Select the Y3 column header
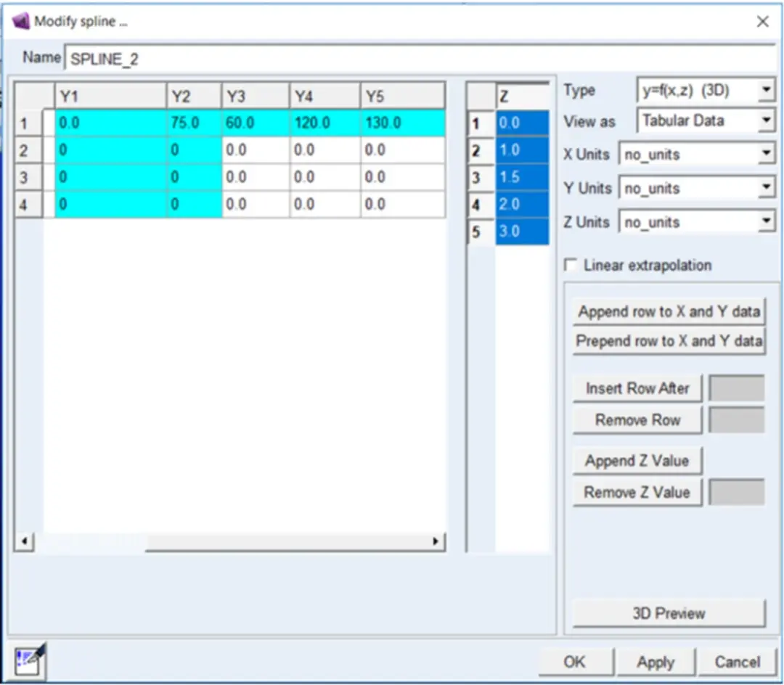The image size is (784, 685). pos(255,96)
